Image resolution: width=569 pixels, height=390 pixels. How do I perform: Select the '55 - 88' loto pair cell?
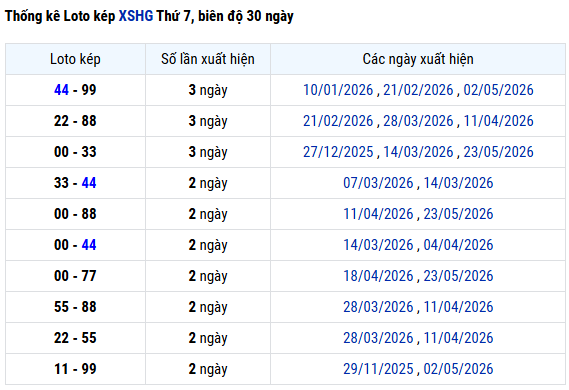tap(75, 307)
